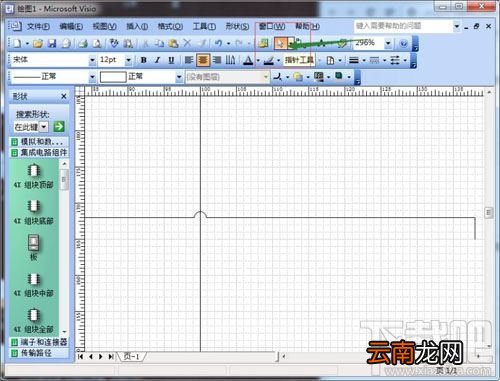Image resolution: width=500 pixels, height=381 pixels.
Task: Activate the Pointer tool
Action: [x=280, y=43]
